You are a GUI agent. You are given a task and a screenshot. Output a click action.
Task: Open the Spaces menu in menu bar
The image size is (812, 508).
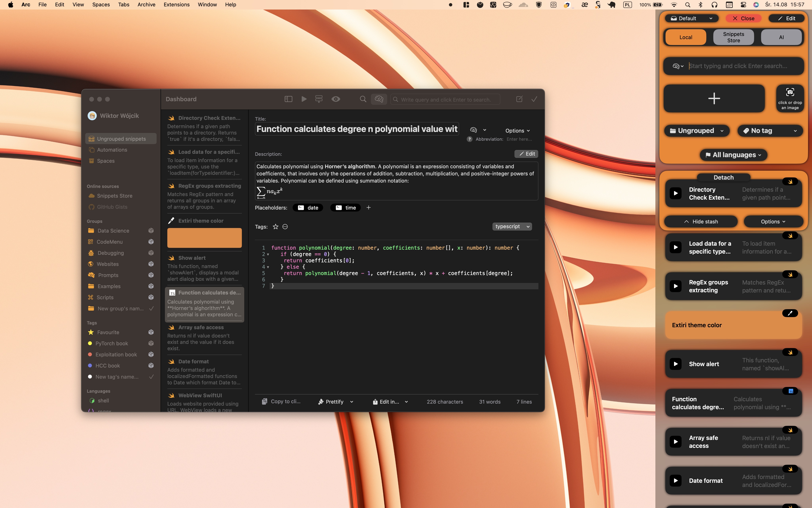click(x=101, y=5)
